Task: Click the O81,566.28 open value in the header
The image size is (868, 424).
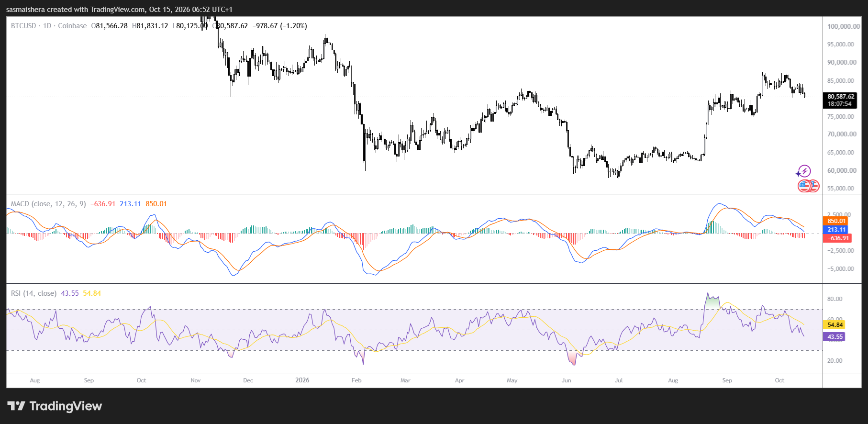Action: pos(110,26)
